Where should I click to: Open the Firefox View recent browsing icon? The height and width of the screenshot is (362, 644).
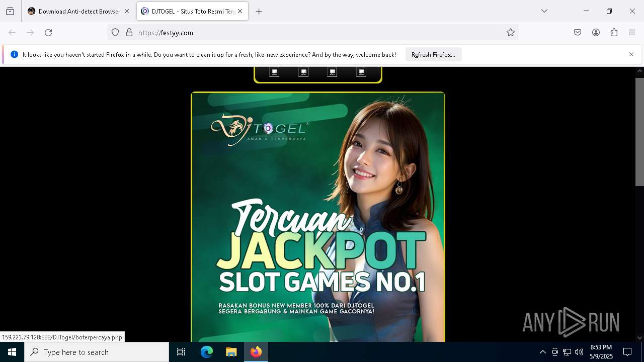pyautogui.click(x=10, y=11)
